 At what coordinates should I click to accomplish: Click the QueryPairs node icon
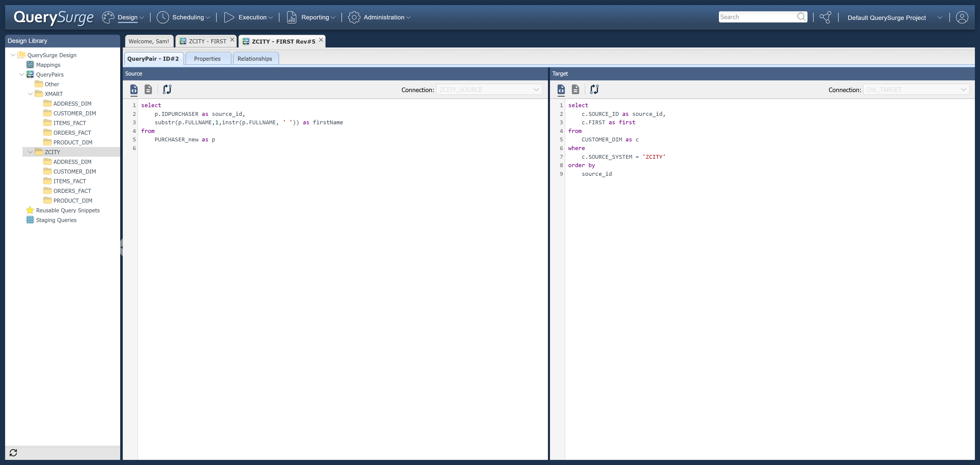pos(30,74)
